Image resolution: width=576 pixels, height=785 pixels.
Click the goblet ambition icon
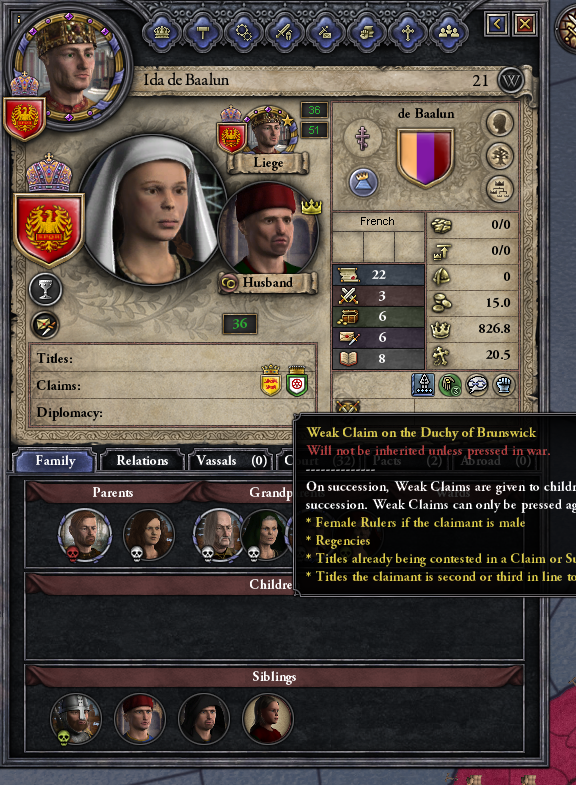coord(46,289)
